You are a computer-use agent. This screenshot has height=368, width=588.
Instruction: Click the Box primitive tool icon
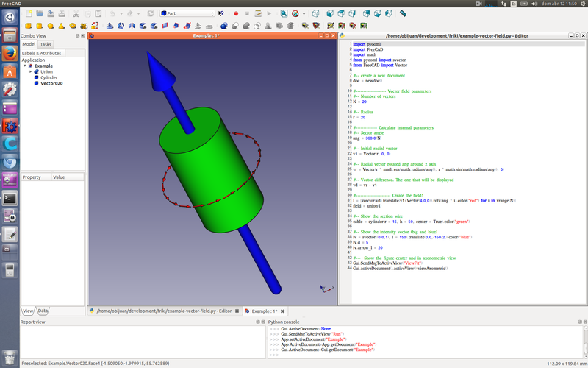pyautogui.click(x=29, y=26)
